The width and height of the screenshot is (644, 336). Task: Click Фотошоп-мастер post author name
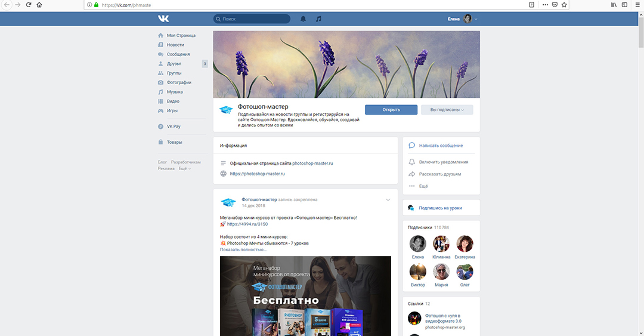[x=259, y=199]
